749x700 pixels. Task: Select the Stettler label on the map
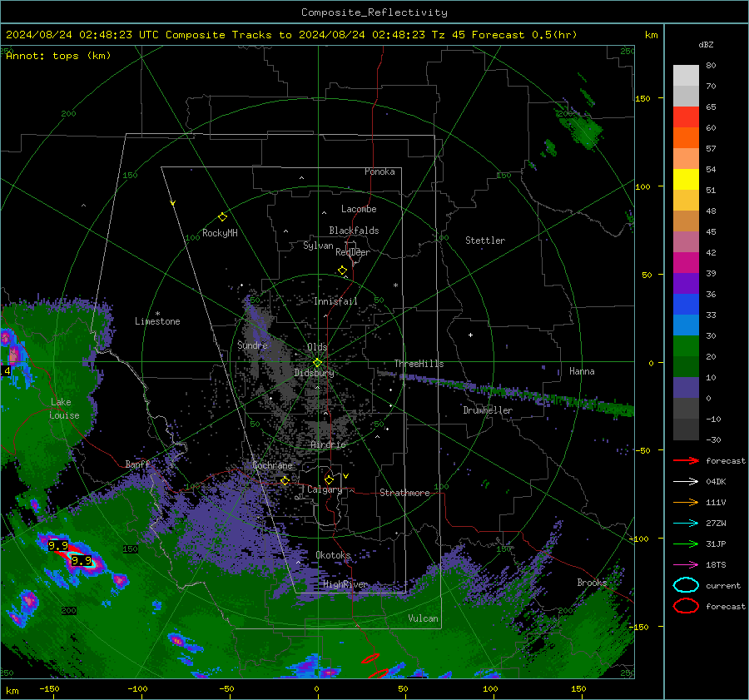(x=485, y=241)
